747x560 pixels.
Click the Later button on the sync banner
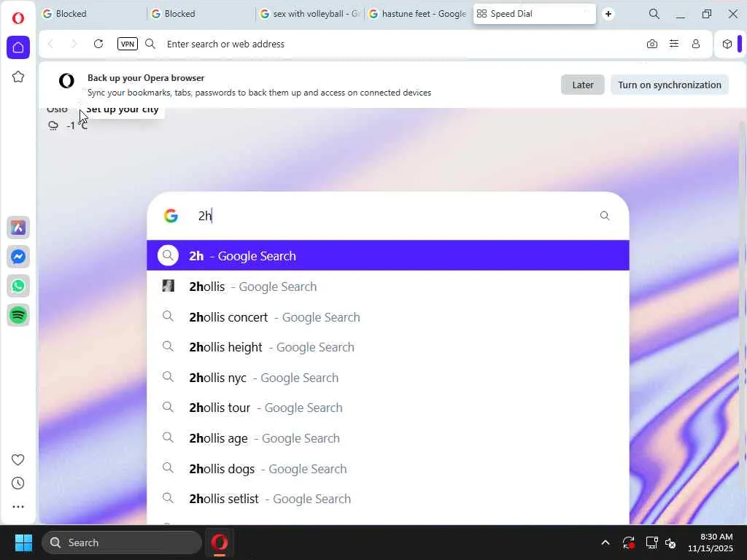(583, 85)
